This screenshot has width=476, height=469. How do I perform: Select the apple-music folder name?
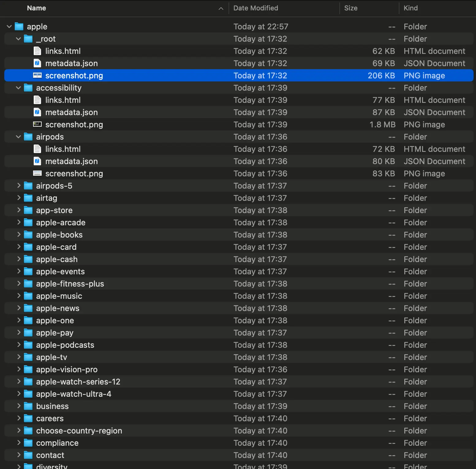59,296
